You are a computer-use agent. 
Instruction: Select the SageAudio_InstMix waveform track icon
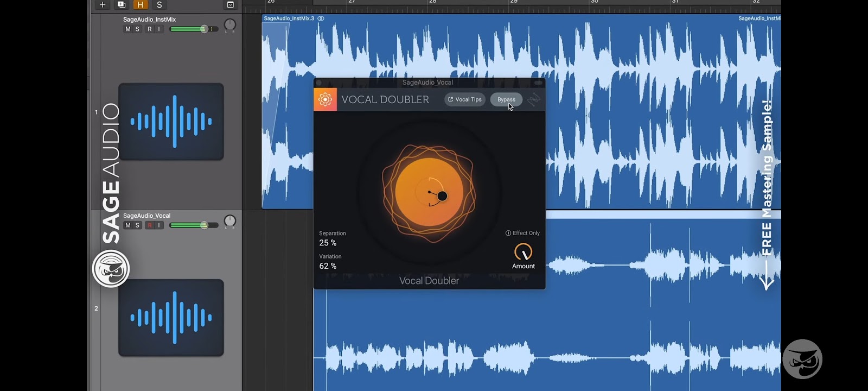click(x=171, y=122)
